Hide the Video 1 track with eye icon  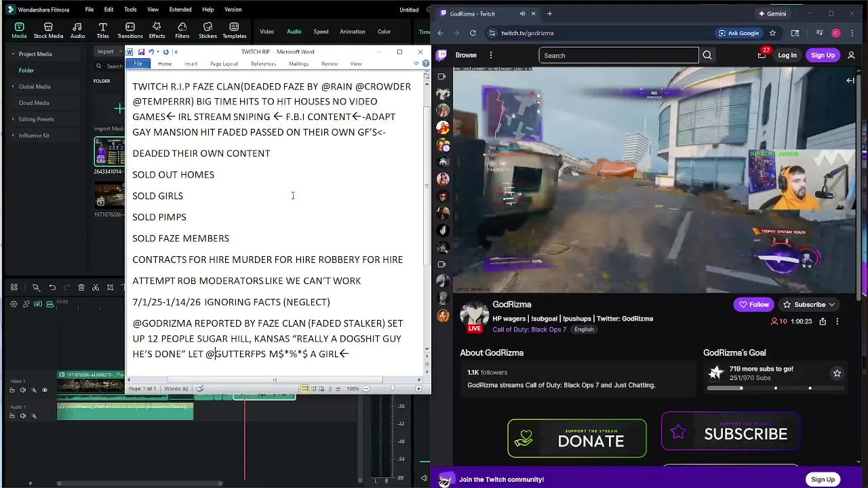tap(45, 390)
